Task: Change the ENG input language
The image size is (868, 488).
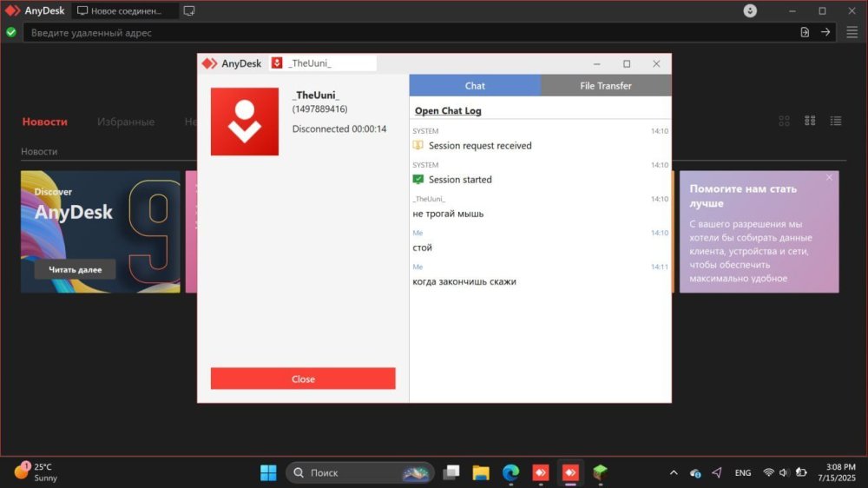Action: point(743,472)
